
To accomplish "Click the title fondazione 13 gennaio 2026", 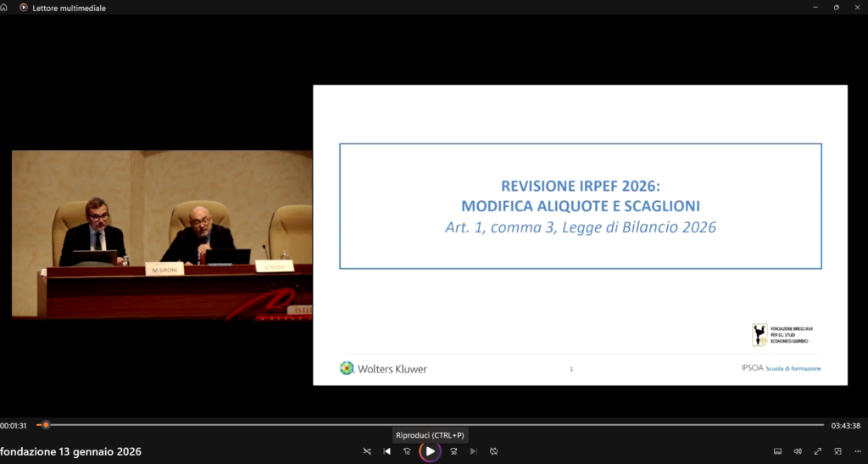I will coord(71,451).
